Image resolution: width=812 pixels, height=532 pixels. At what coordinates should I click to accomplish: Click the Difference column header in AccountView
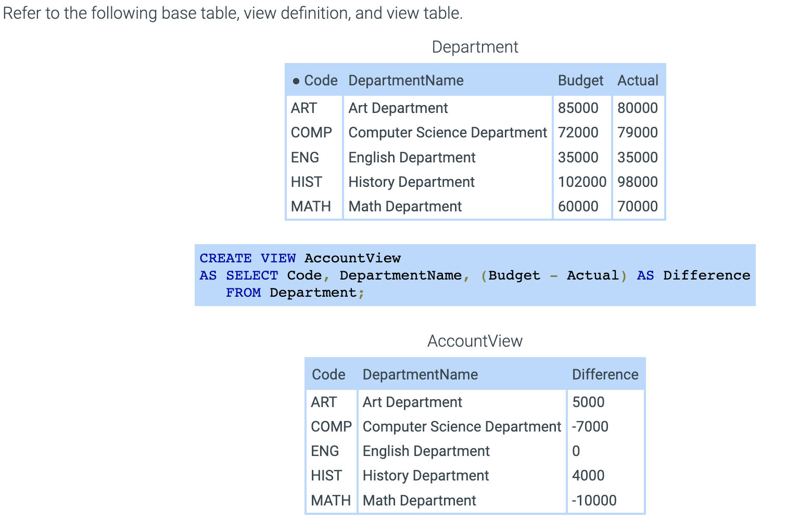[x=605, y=374]
